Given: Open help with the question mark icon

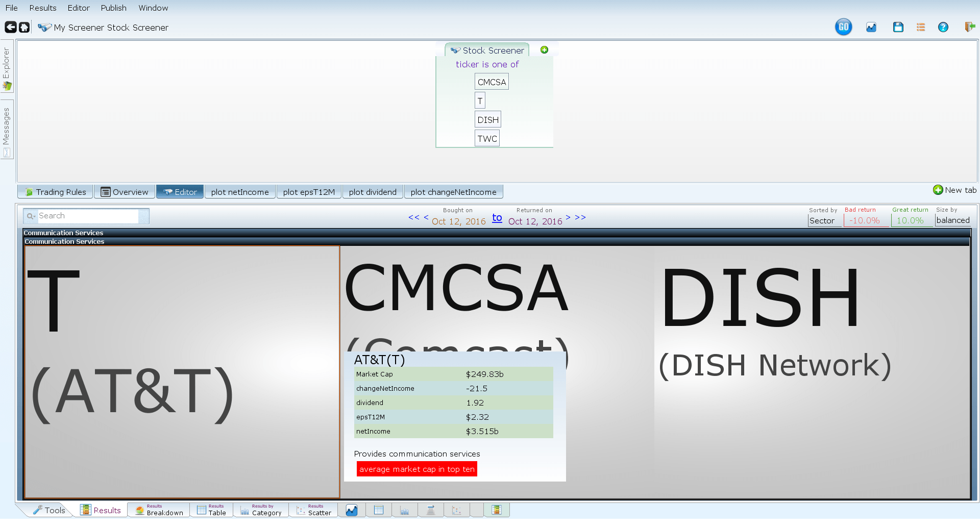Looking at the screenshot, I should [x=943, y=27].
